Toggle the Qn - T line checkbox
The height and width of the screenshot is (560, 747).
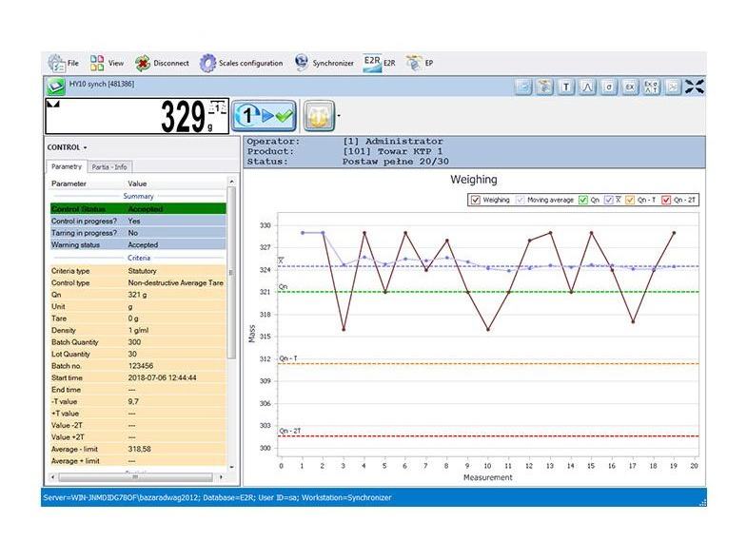point(630,200)
